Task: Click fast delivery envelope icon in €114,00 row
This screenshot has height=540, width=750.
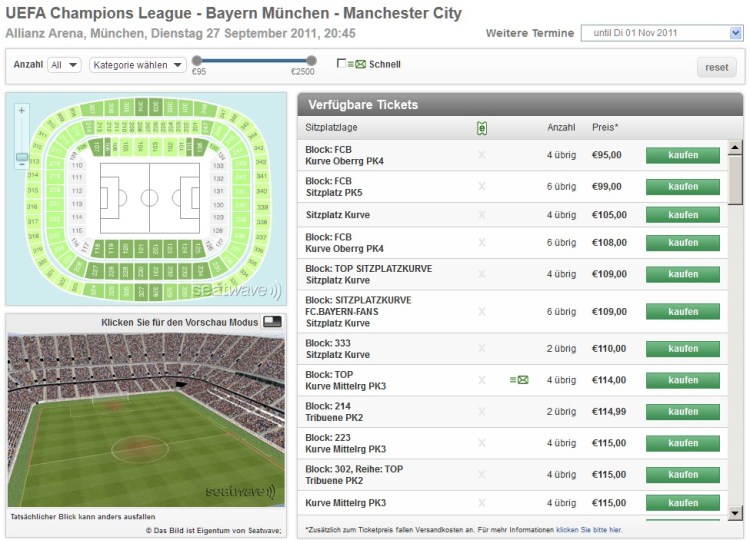Action: pos(519,380)
